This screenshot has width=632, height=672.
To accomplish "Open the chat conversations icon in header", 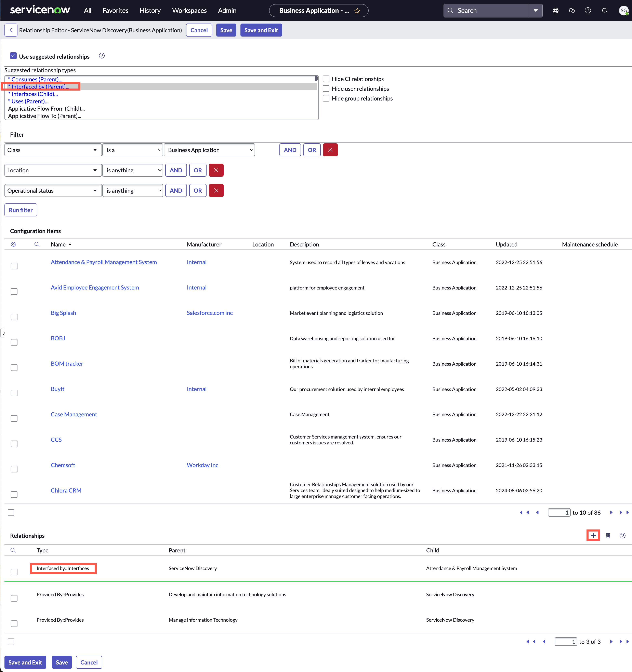I will click(572, 11).
